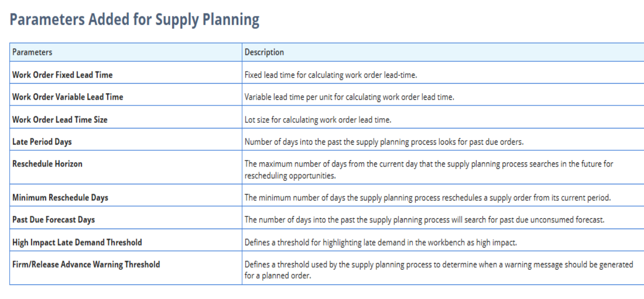Select the "Minimum Reschedule Days" parameter
Viewport: 644px width, 299px height.
click(x=60, y=197)
